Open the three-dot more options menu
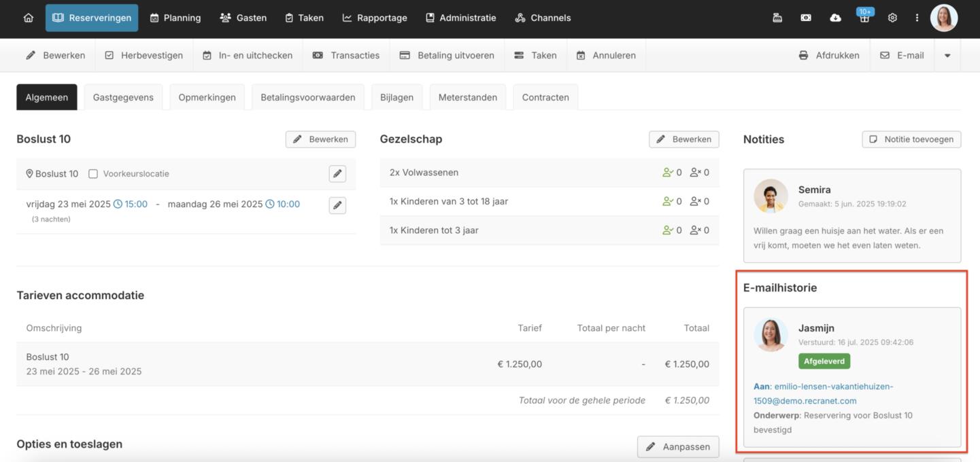Screen dimensions: 980x462 [917, 18]
